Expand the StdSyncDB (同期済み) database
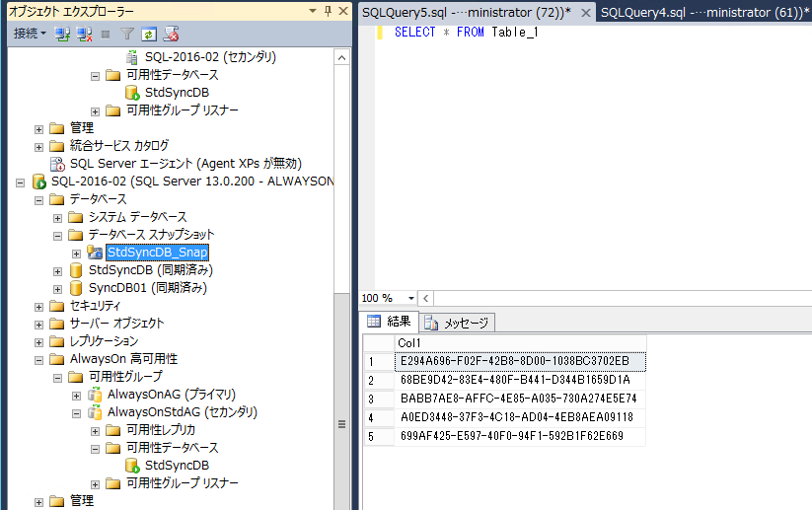This screenshot has width=812, height=510. tap(57, 271)
